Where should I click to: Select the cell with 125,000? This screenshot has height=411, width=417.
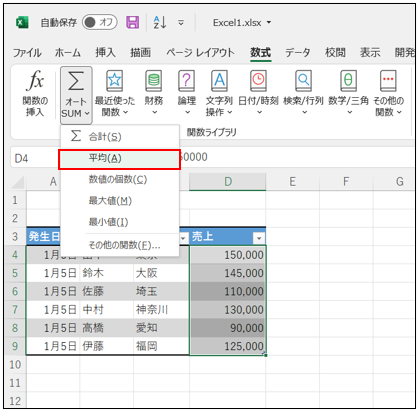coord(228,346)
